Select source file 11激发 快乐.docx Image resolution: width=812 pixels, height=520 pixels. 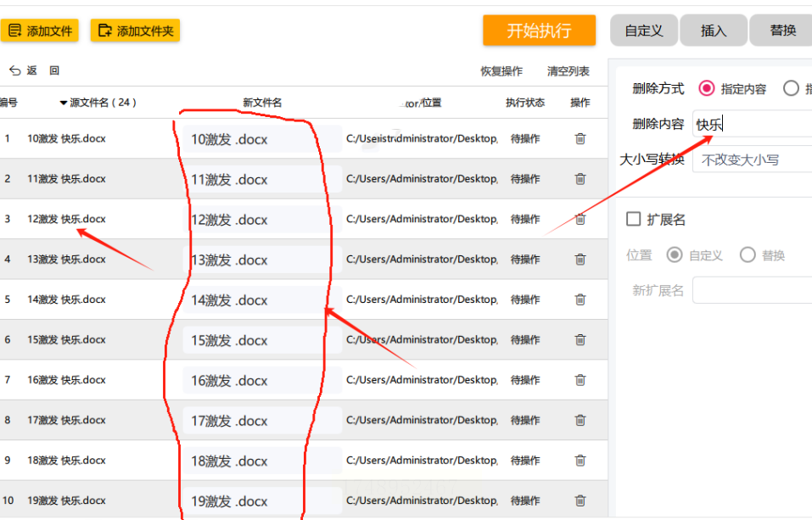point(66,179)
